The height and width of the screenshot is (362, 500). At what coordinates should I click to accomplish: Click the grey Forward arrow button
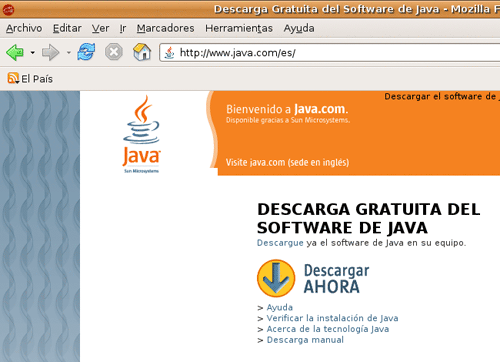click(x=50, y=52)
